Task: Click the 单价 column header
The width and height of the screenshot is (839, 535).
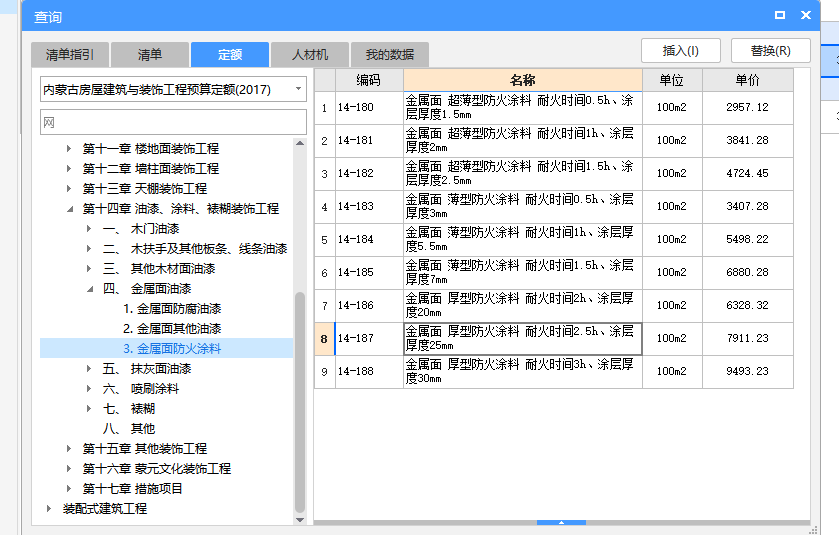Action: pos(748,80)
